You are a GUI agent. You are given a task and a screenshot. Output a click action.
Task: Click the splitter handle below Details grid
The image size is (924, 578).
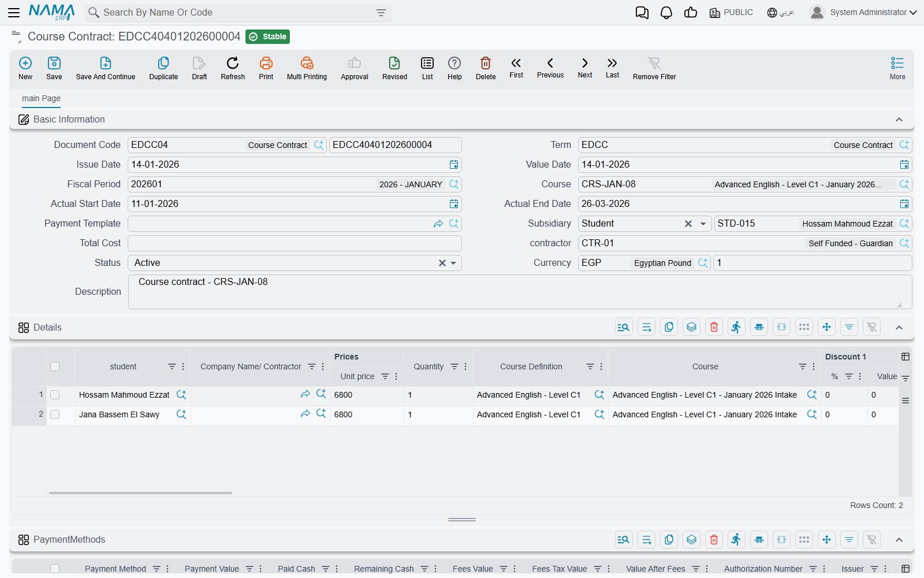pyautogui.click(x=462, y=520)
